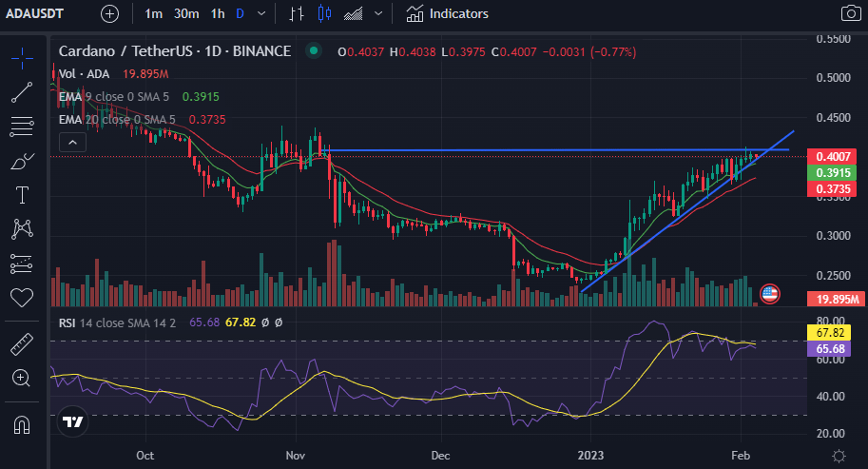Switch to the 1h timeframe

point(218,13)
